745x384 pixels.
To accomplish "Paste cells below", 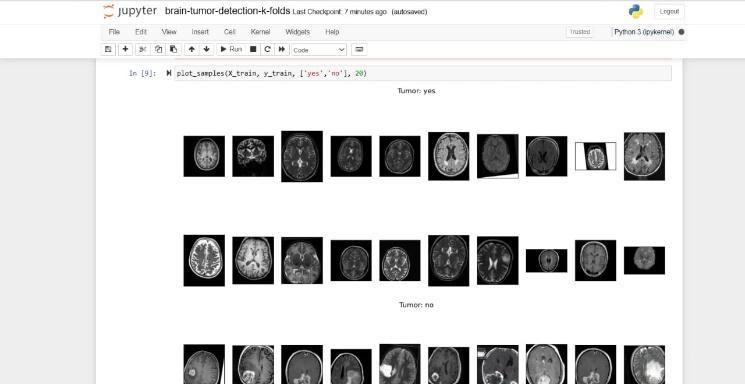I will (173, 49).
